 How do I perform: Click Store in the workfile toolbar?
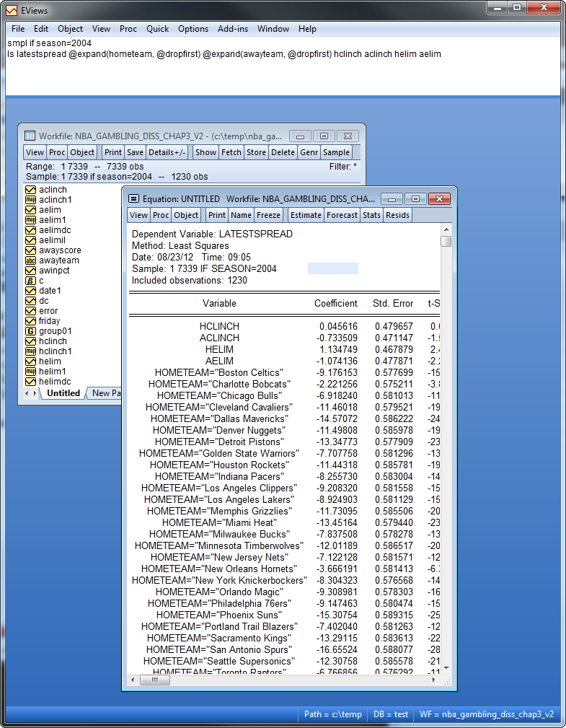point(256,152)
